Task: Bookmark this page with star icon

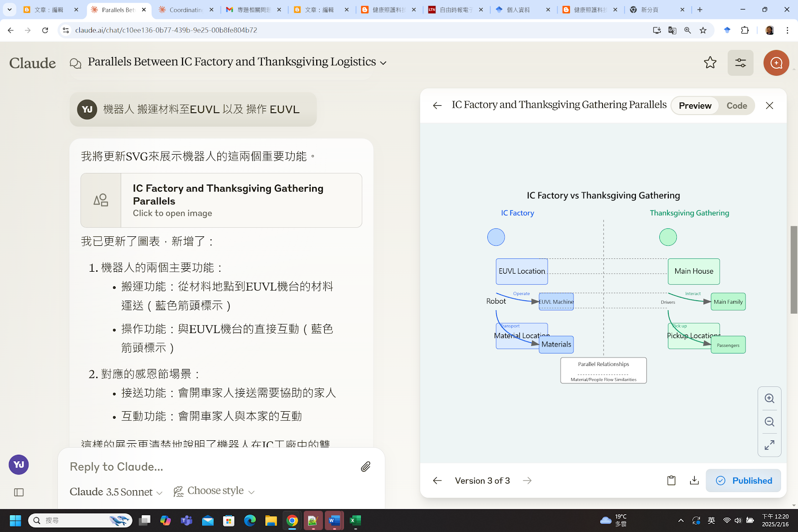Action: tap(703, 30)
